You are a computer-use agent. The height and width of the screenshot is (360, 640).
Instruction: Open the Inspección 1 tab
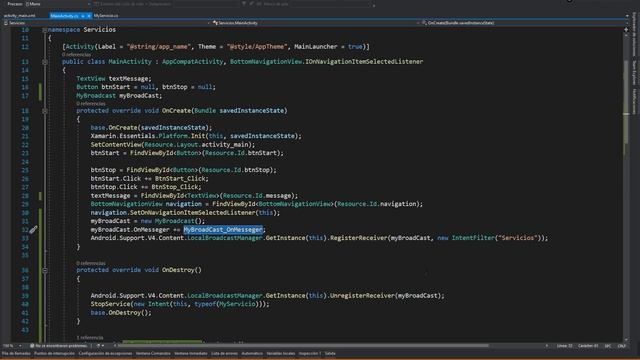(310, 353)
